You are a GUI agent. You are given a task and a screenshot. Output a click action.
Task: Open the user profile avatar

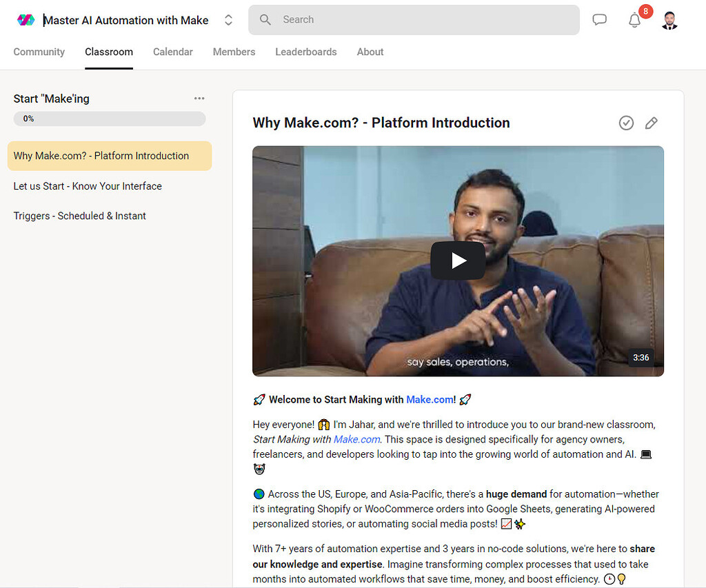click(669, 21)
